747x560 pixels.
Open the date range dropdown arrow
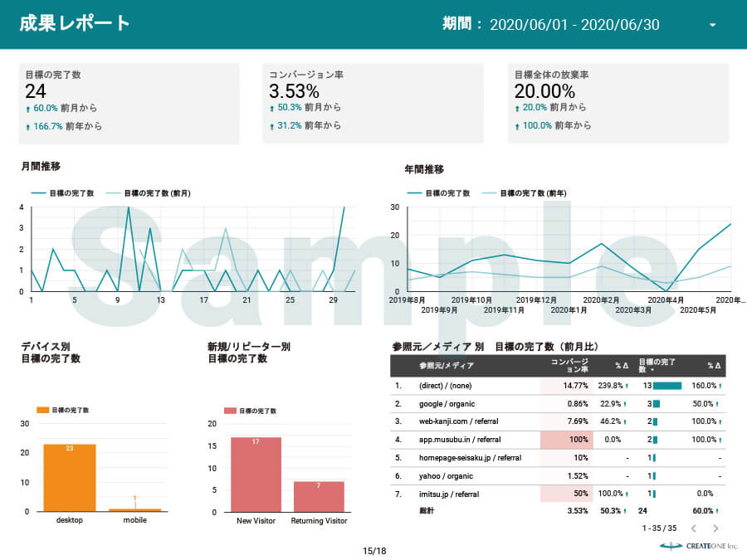(x=712, y=25)
